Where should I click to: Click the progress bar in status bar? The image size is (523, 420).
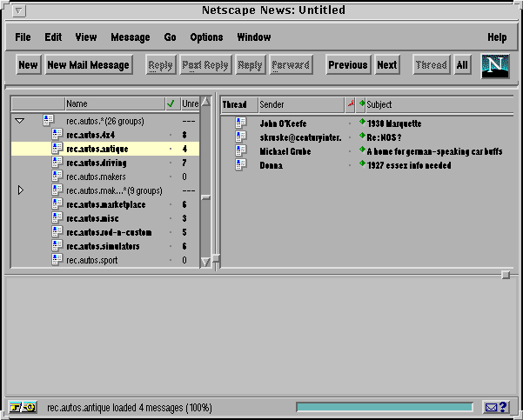pos(385,407)
